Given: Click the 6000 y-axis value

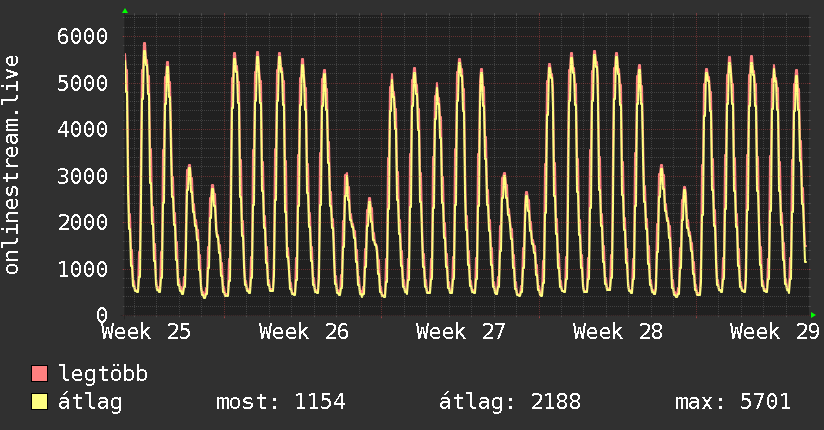Looking at the screenshot, I should [x=83, y=36].
